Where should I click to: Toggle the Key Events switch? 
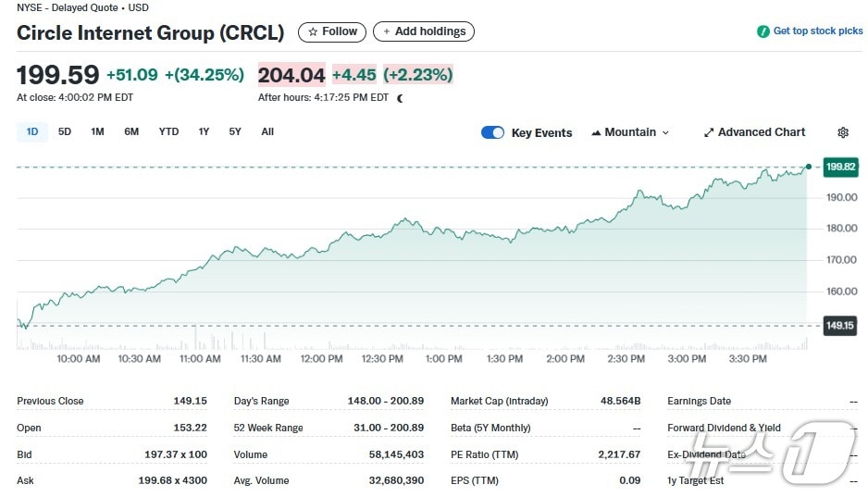pyautogui.click(x=492, y=132)
